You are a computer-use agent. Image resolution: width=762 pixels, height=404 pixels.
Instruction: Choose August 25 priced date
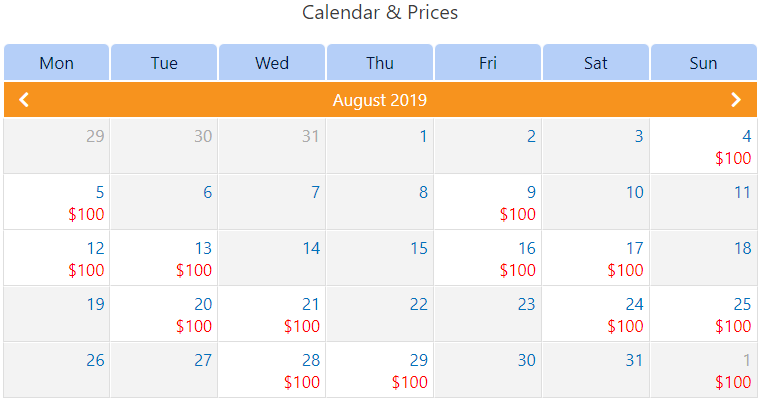(x=704, y=314)
